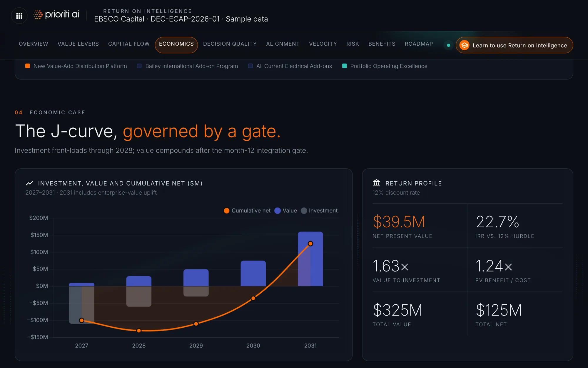588x368 pixels.
Task: Select the 2028 cumulative net data point
Action: pos(139,331)
